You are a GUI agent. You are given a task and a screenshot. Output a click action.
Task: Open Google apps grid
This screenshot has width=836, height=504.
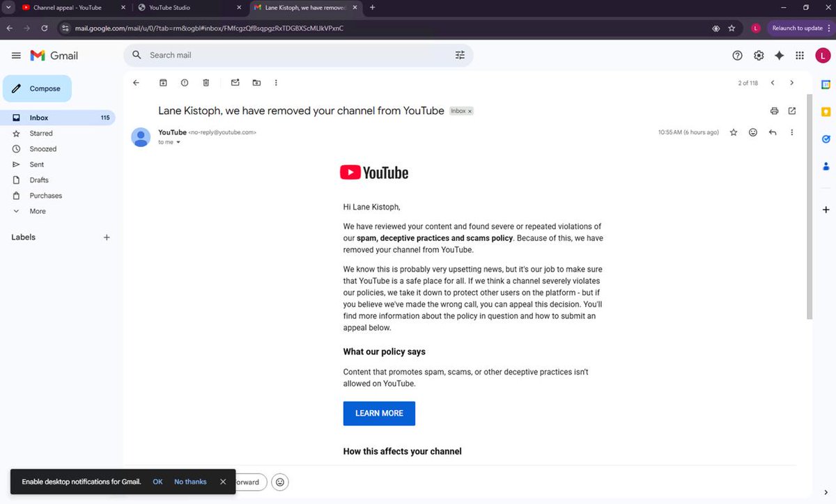coord(800,55)
